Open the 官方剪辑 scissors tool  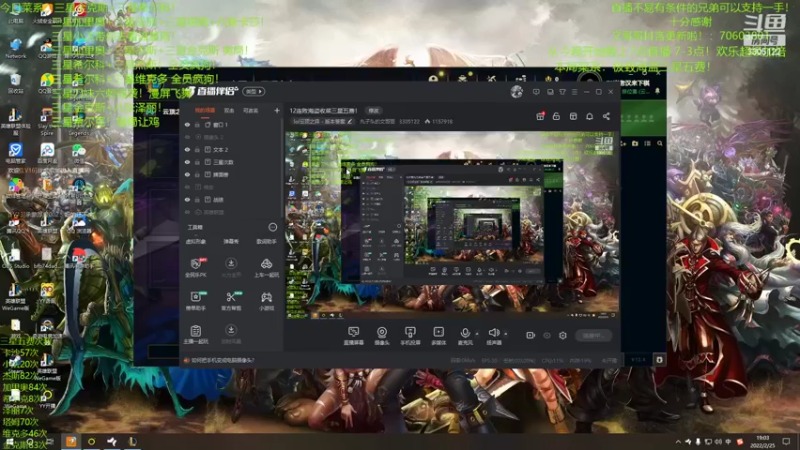pos(231,301)
